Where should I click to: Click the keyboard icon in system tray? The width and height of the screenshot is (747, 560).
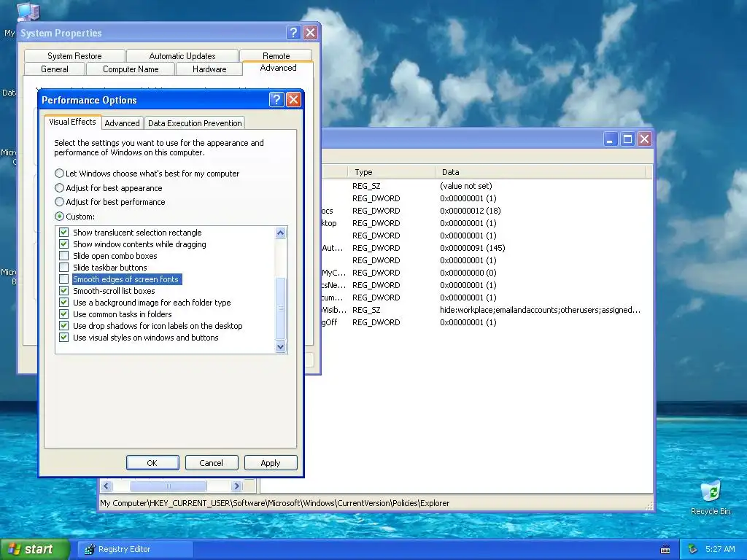665,550
